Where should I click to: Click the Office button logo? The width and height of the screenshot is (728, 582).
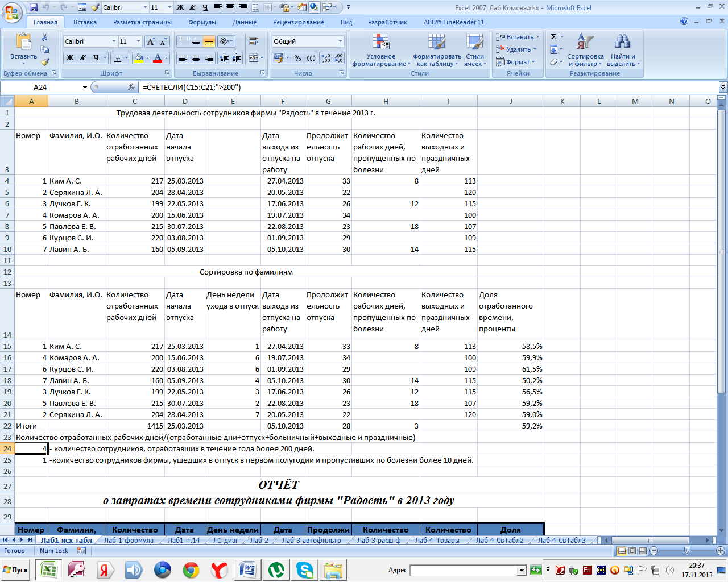(12, 12)
